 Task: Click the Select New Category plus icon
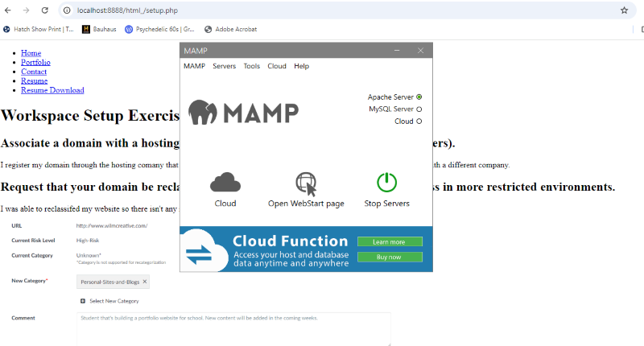click(x=83, y=301)
